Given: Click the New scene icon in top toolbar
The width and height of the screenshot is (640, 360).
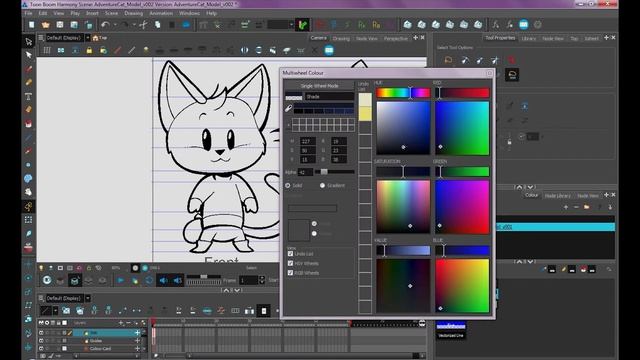Looking at the screenshot, I should click(x=31, y=25).
